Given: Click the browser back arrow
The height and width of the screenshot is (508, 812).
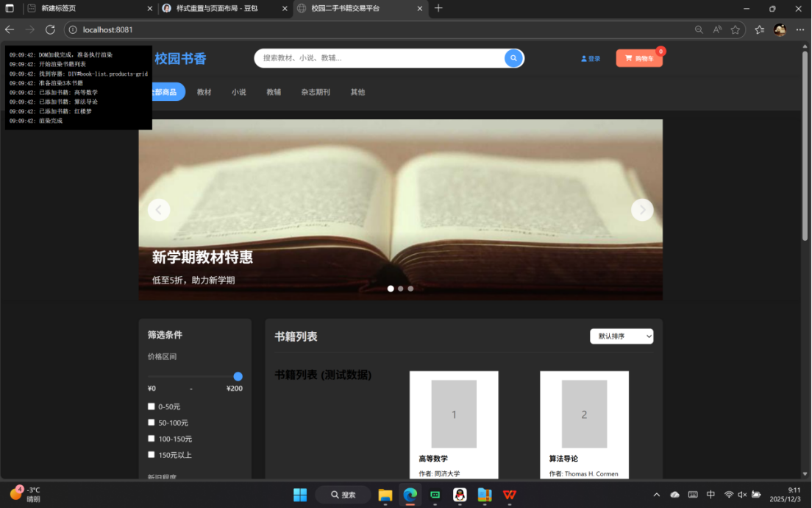Looking at the screenshot, I should click(x=10, y=29).
